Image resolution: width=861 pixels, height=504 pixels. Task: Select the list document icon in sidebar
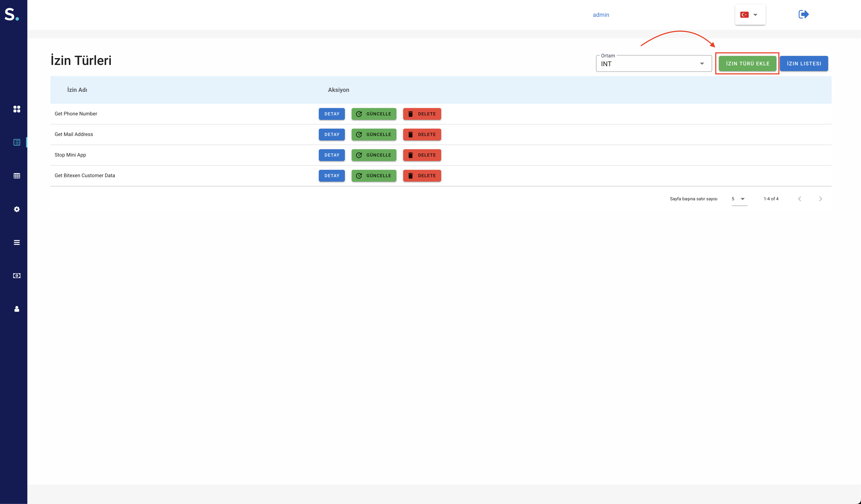17,142
